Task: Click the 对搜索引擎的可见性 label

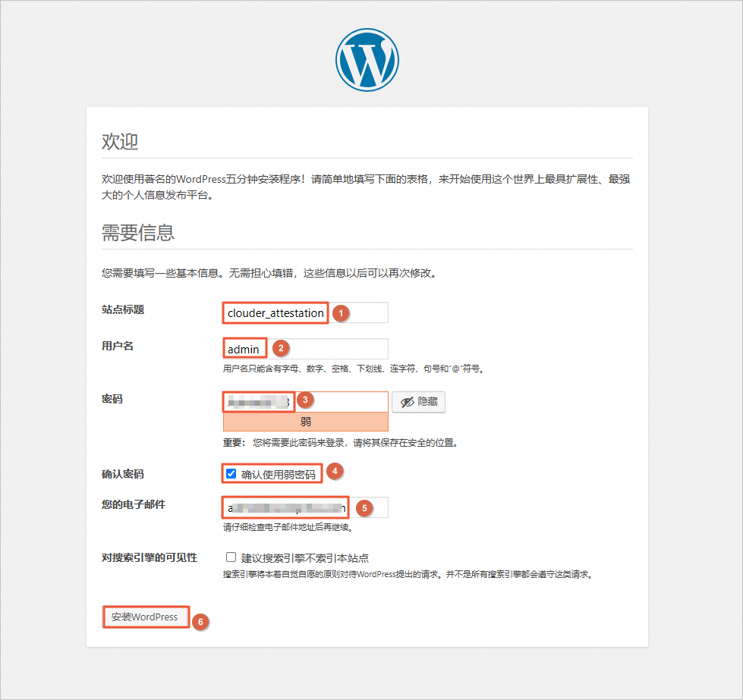Action: (x=150, y=557)
